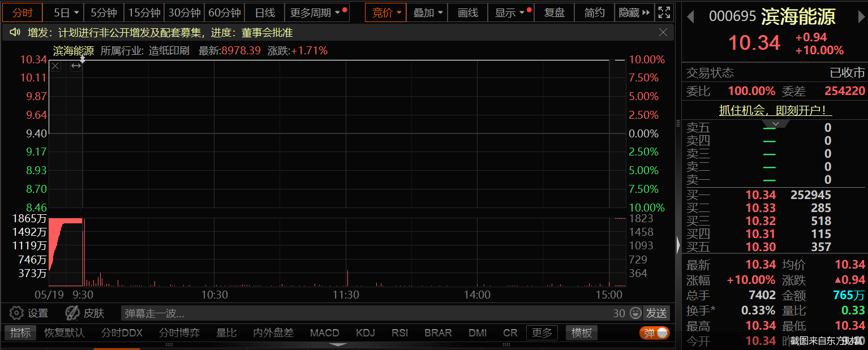
Task: Select the 分时DDX indicator
Action: coord(122,333)
